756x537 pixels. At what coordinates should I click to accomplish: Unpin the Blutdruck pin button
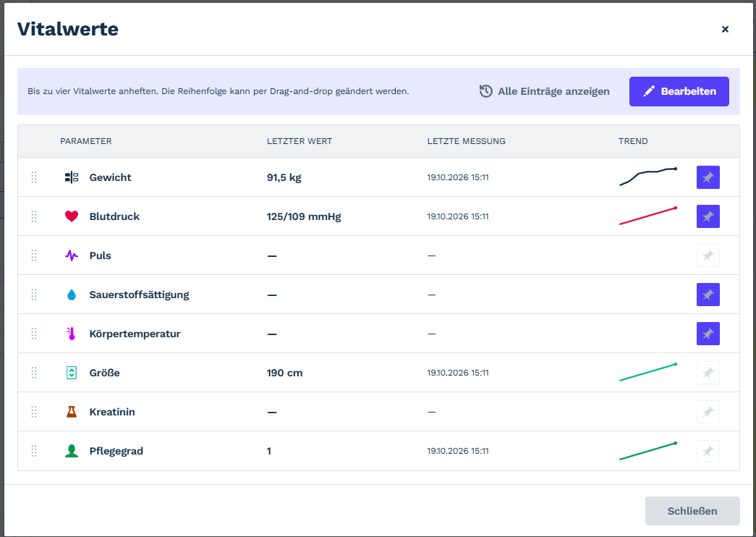(x=708, y=216)
